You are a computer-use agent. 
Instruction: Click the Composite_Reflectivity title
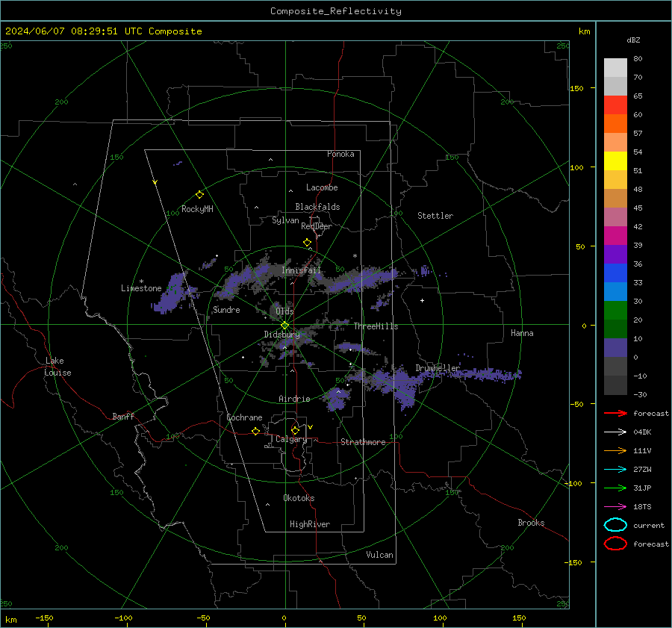coord(336,11)
